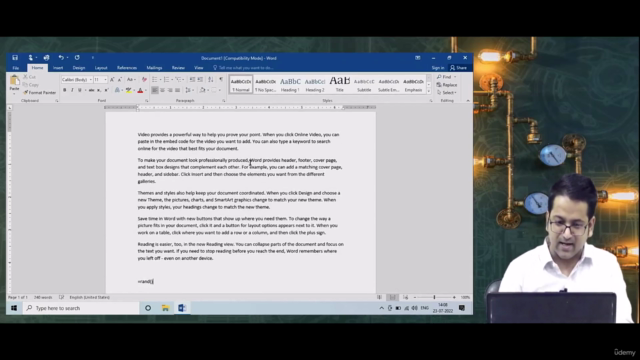
Task: Apply the red font color
Action: click(x=140, y=90)
